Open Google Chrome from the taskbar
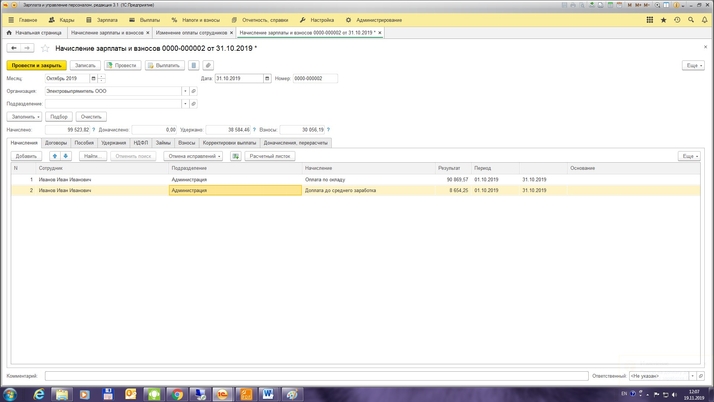The width and height of the screenshot is (714, 402). (x=176, y=394)
